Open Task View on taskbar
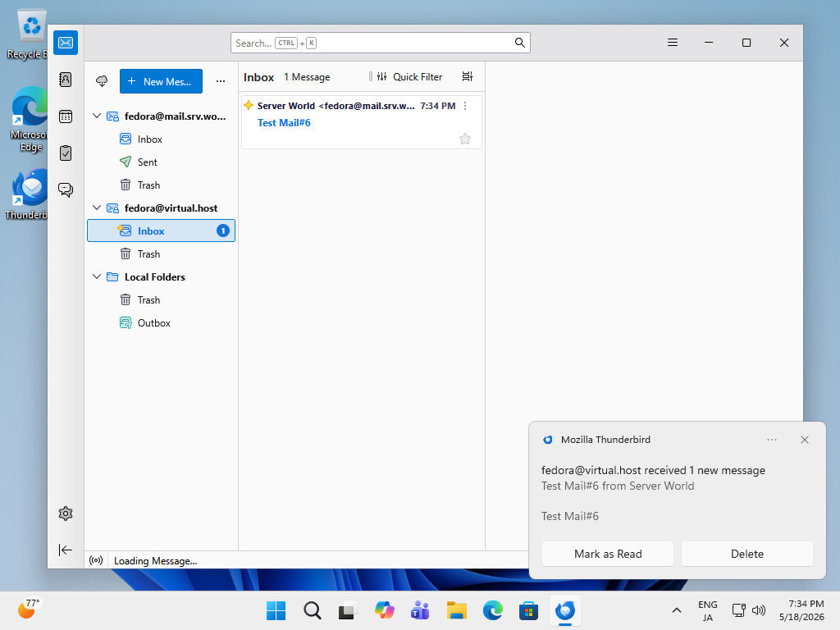The image size is (840, 630). [348, 610]
